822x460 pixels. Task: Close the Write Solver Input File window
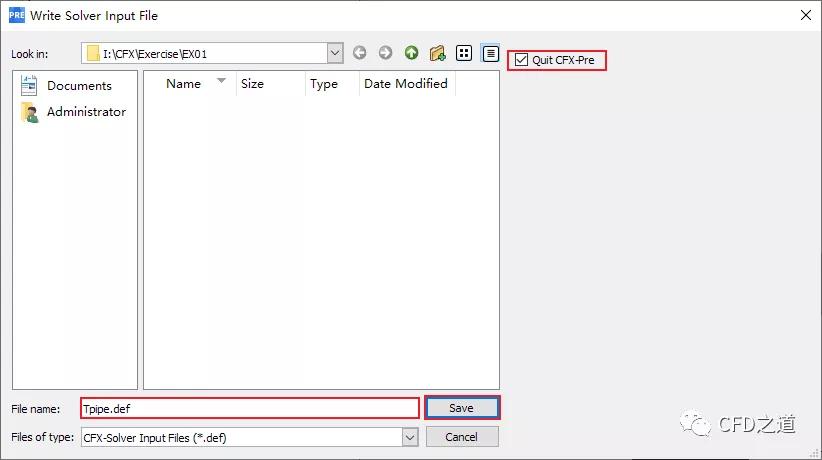(x=806, y=15)
